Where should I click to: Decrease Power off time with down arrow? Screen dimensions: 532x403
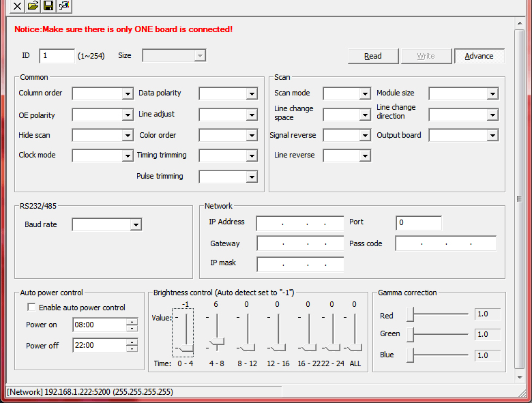coord(132,348)
